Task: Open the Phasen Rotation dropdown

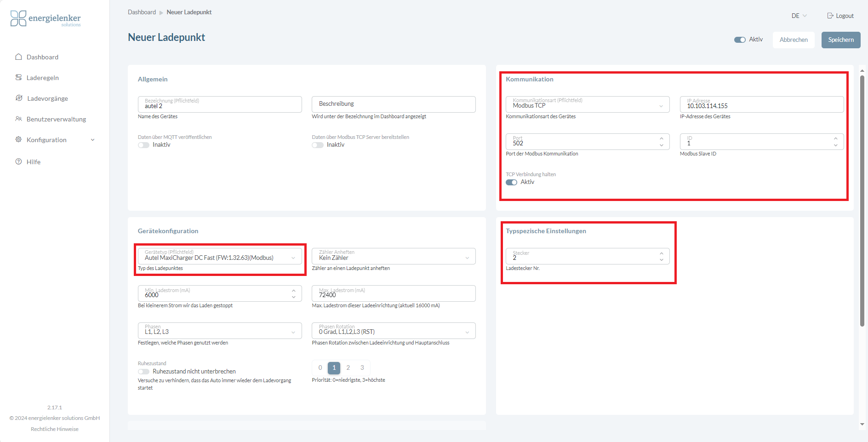Action: click(394, 331)
